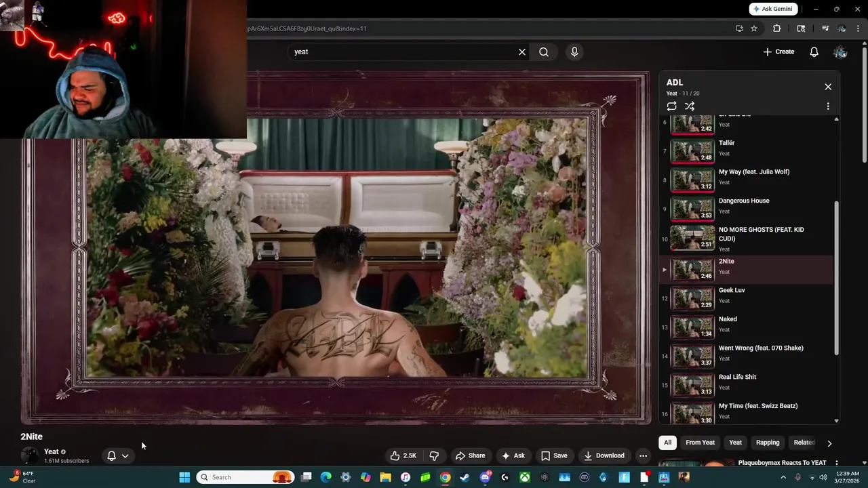This screenshot has width=868, height=488.
Task: Click Windows taskbar search box
Action: point(247,477)
